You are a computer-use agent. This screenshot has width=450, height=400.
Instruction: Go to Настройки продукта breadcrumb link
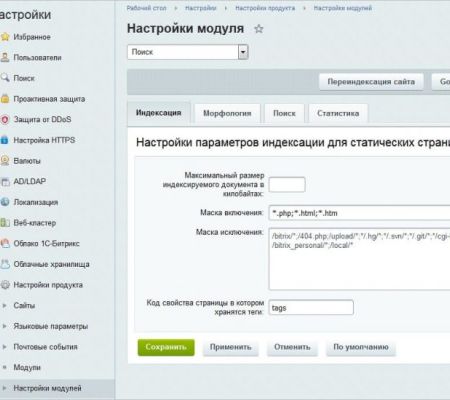pos(265,8)
